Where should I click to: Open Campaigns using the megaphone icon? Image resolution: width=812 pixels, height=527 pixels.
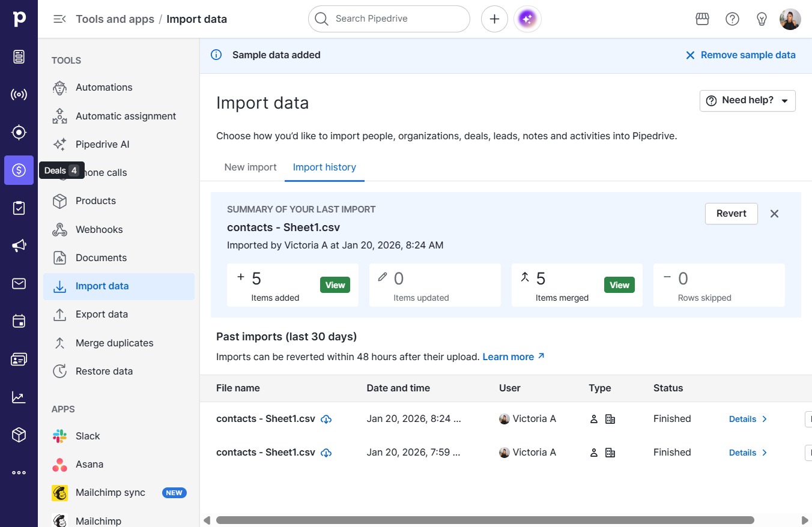[19, 245]
